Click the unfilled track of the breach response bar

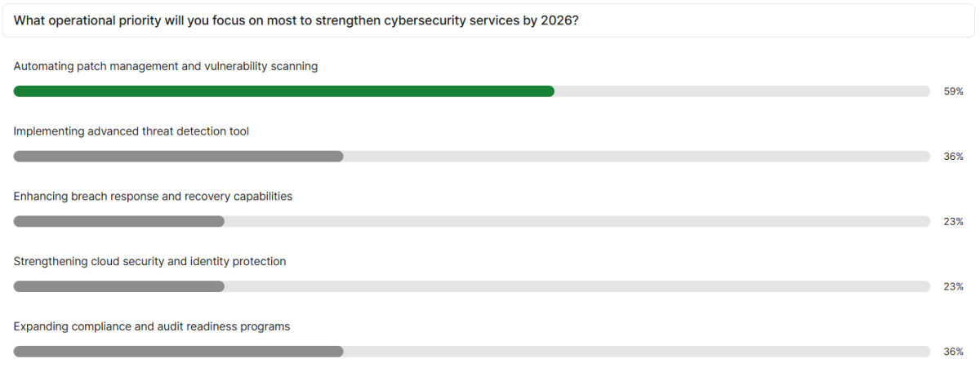click(577, 222)
